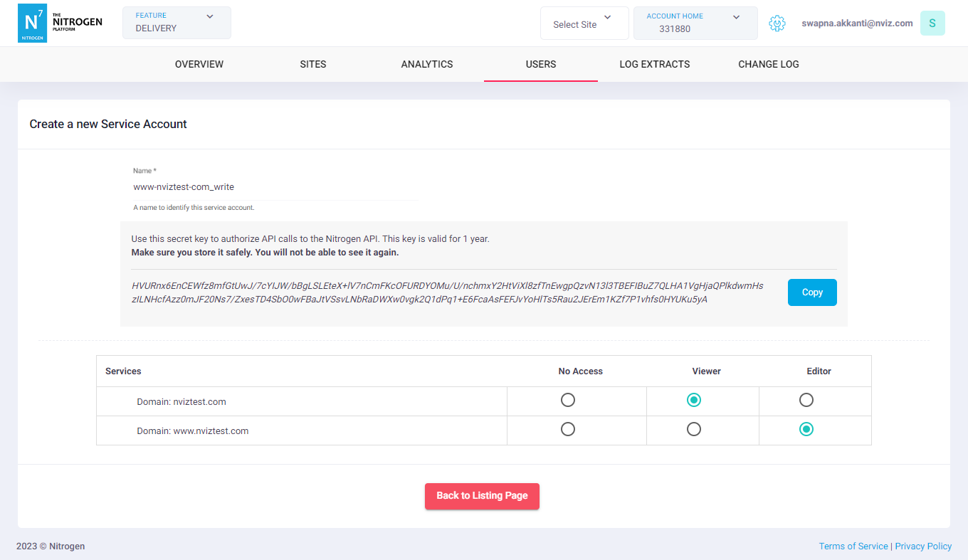Set www.nviztest.com to No Access
Image resolution: width=968 pixels, height=560 pixels.
coord(567,429)
